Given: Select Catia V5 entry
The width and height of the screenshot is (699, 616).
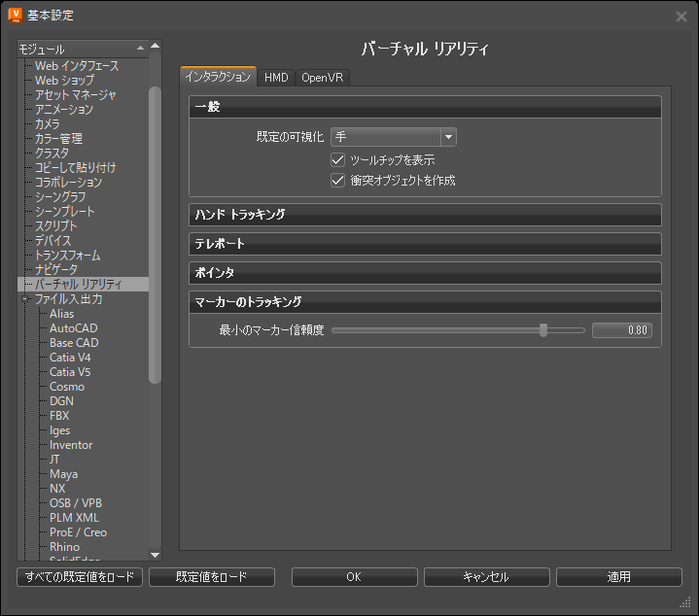Looking at the screenshot, I should (70, 372).
